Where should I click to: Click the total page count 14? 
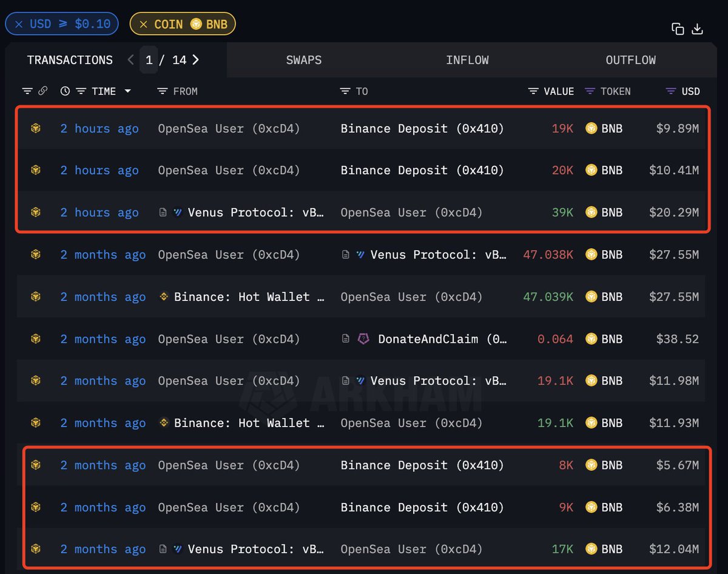[179, 60]
